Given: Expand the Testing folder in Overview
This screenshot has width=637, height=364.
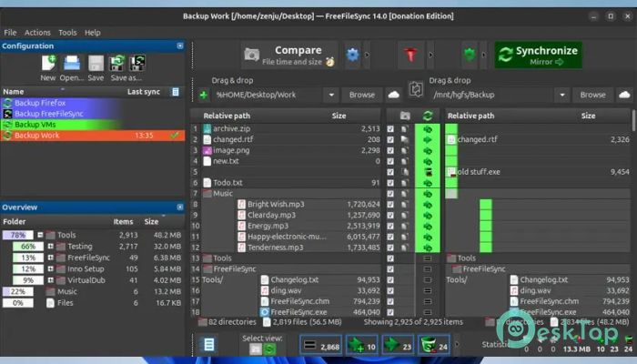Looking at the screenshot, I should (x=50, y=247).
